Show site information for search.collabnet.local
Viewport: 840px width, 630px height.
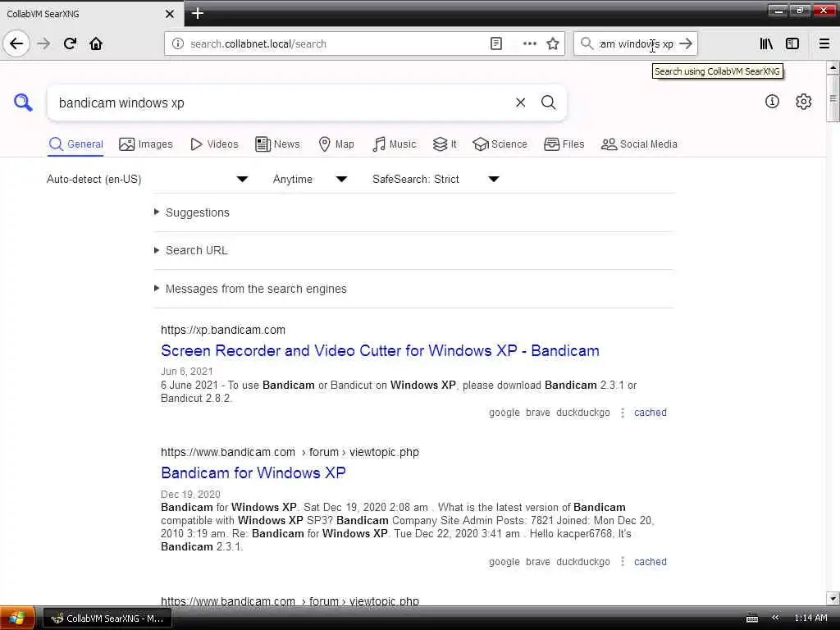pos(178,44)
